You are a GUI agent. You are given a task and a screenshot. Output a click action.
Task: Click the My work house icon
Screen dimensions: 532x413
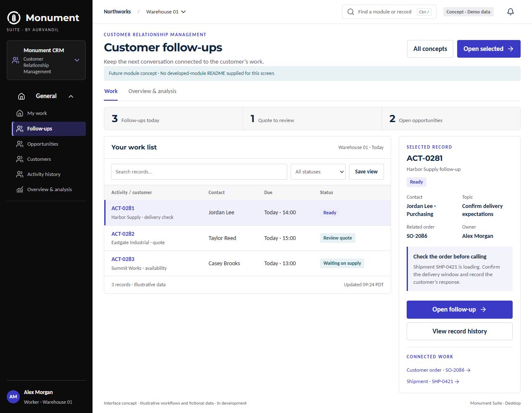pyautogui.click(x=20, y=113)
